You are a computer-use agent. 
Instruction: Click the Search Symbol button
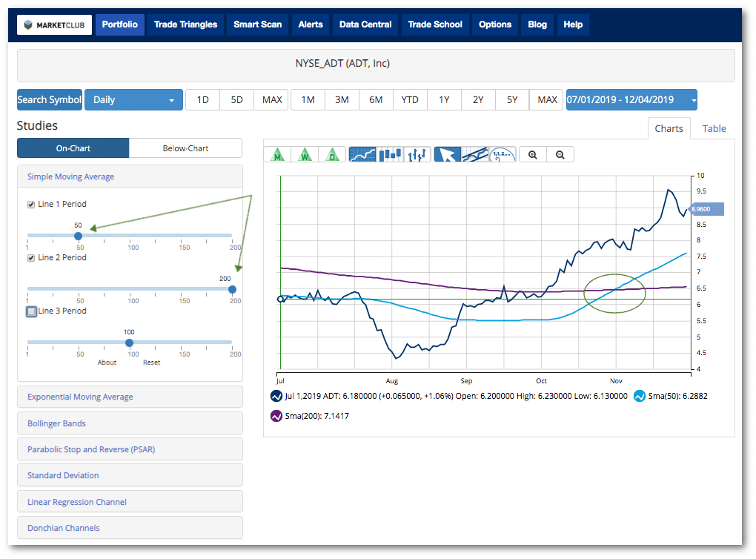(x=50, y=100)
